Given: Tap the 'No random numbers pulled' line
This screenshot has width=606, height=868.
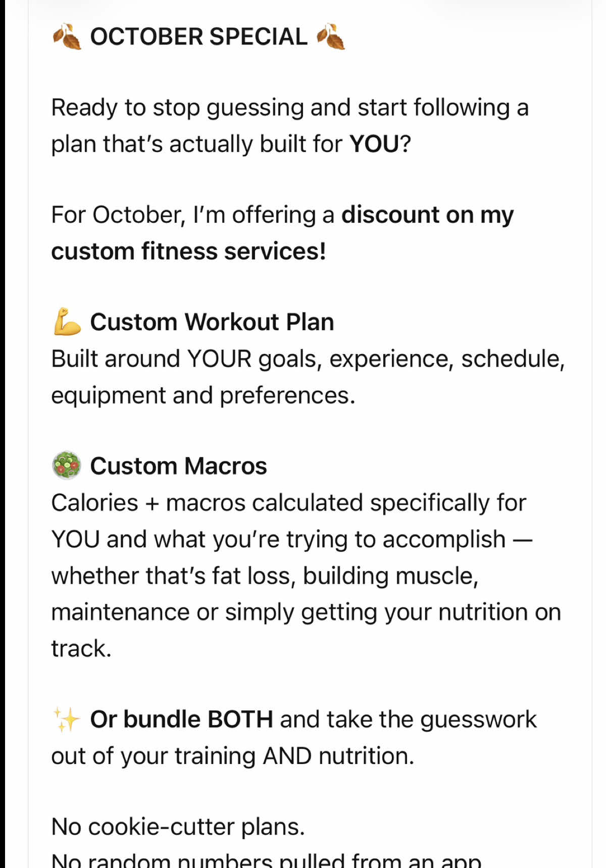Looking at the screenshot, I should click(267, 859).
